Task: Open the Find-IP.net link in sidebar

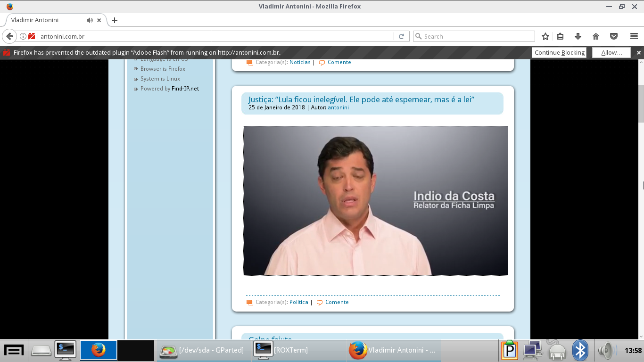Action: (x=185, y=89)
